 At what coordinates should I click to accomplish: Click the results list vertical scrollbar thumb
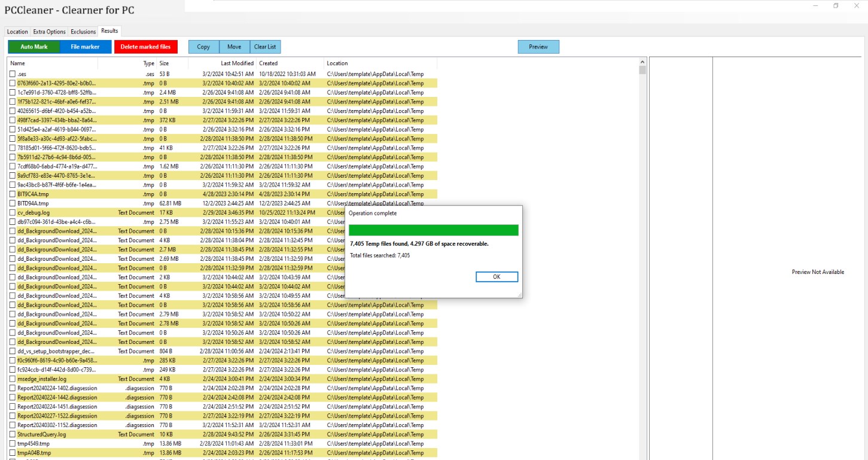pos(642,70)
